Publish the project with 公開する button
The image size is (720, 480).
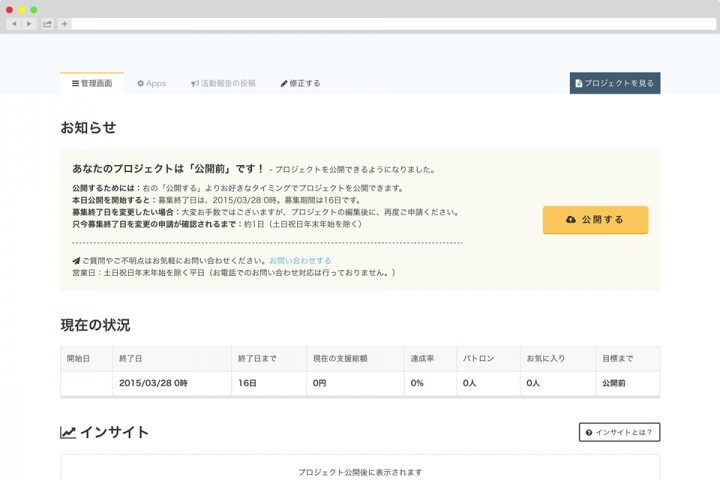pyautogui.click(x=595, y=220)
